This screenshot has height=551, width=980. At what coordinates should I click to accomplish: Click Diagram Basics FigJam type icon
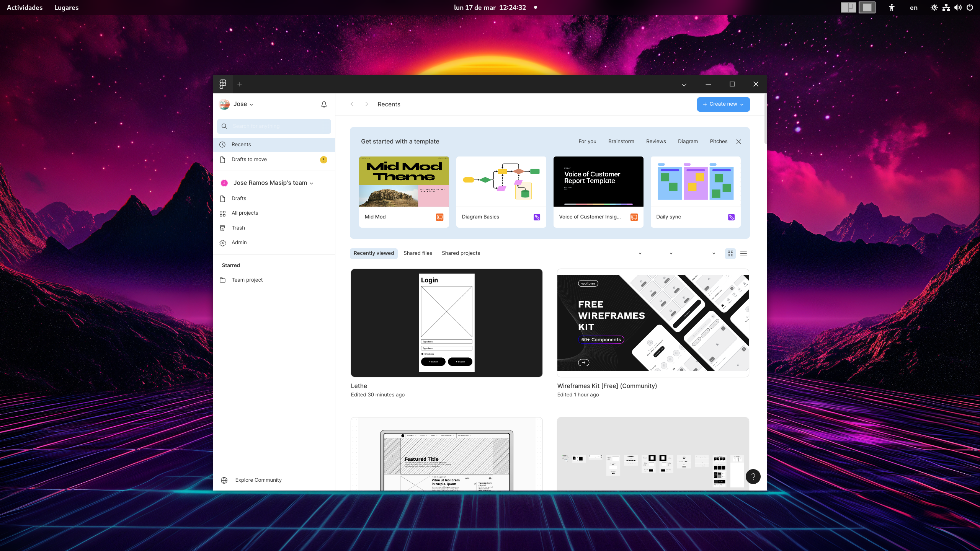(x=537, y=217)
